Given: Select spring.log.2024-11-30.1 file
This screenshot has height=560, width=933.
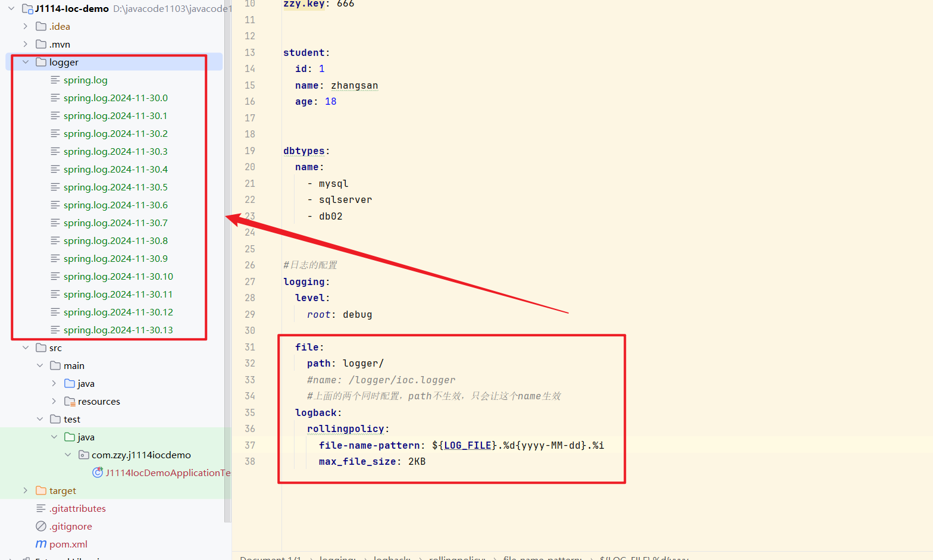Looking at the screenshot, I should 115,115.
